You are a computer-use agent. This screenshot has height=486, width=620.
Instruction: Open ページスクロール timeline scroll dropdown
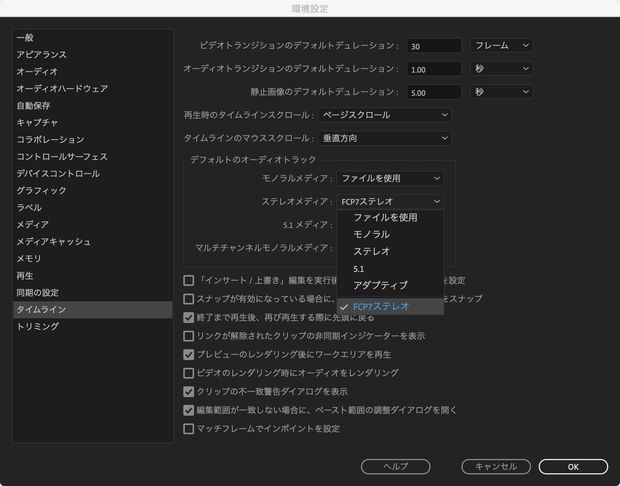tap(385, 115)
